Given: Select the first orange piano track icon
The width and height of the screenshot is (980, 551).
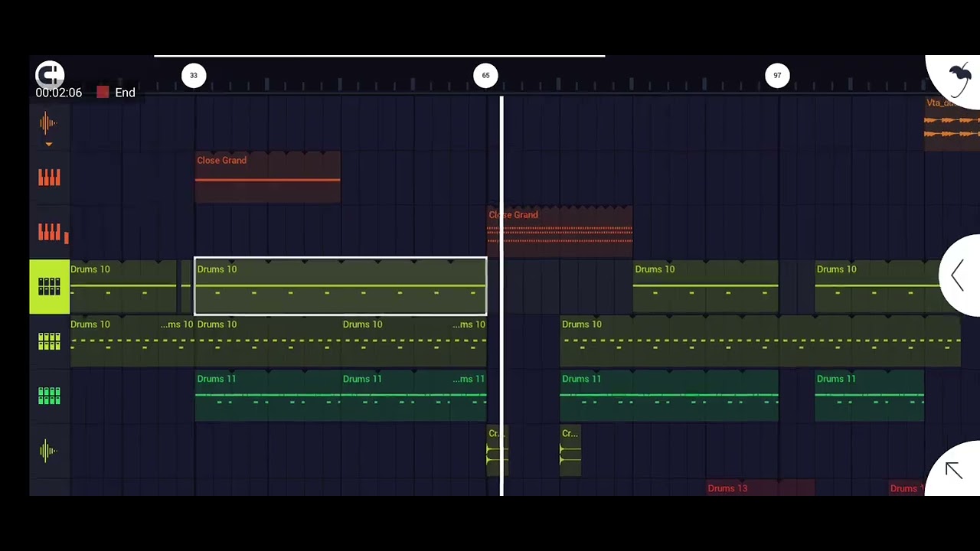Looking at the screenshot, I should [49, 178].
